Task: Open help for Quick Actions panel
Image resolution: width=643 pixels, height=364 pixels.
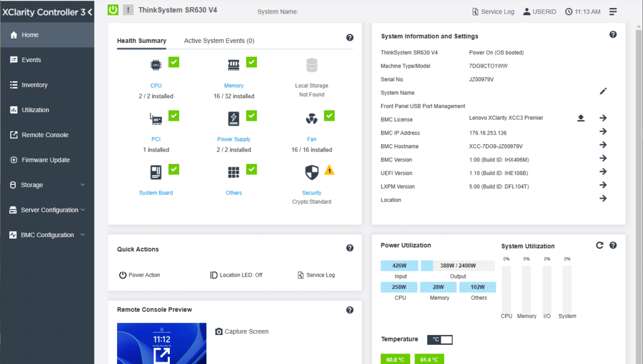Action: [x=350, y=248]
